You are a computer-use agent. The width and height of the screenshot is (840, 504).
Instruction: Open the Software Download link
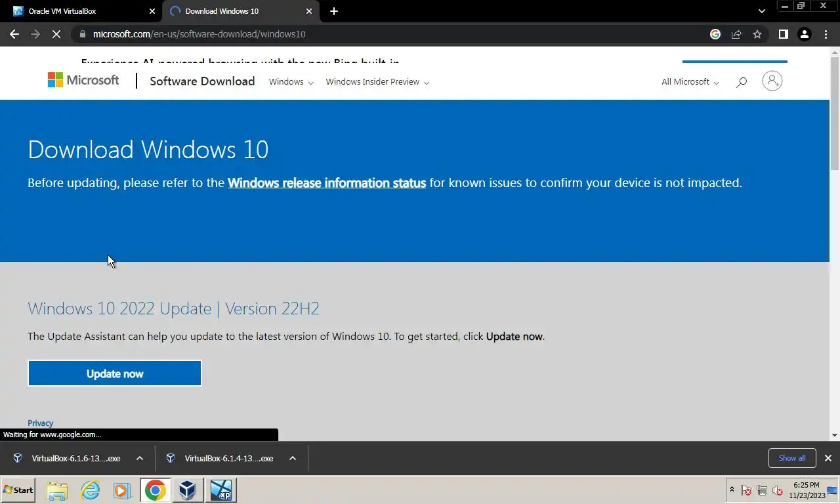pyautogui.click(x=202, y=81)
